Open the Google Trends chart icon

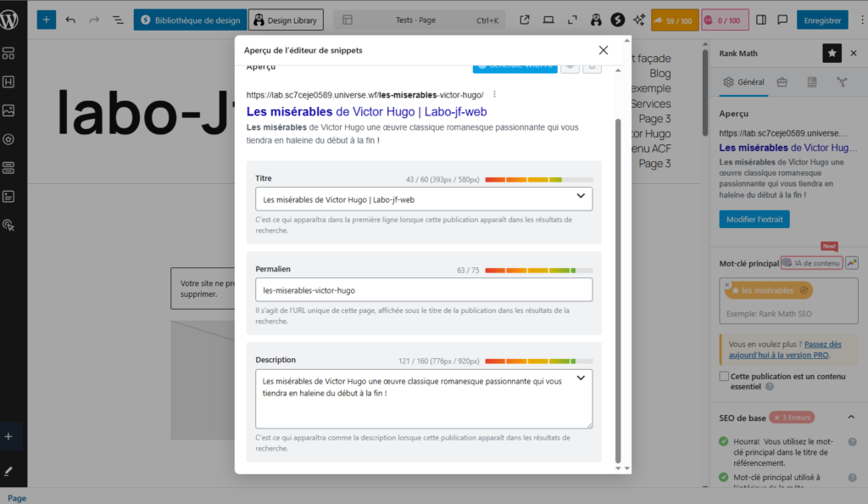click(x=851, y=263)
